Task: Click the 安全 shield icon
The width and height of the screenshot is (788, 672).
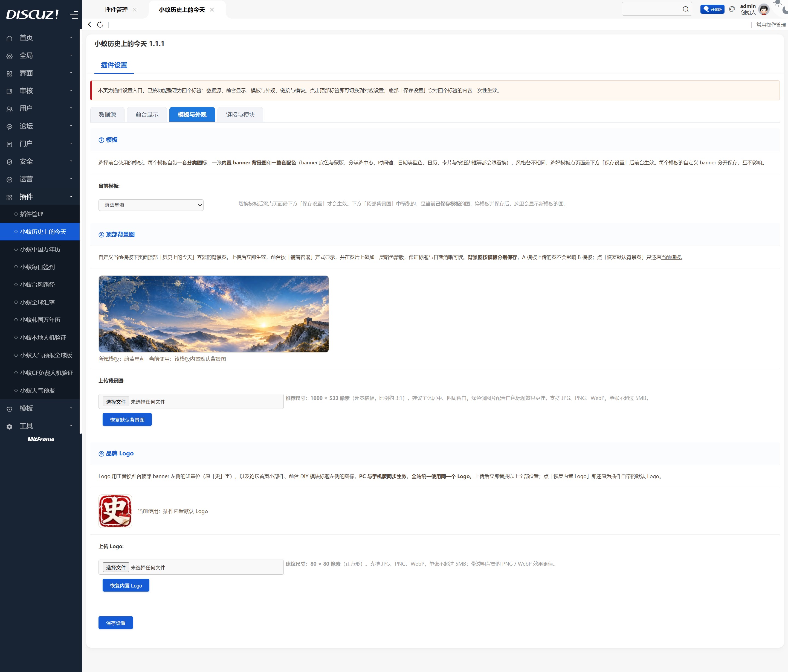Action: [x=10, y=162]
